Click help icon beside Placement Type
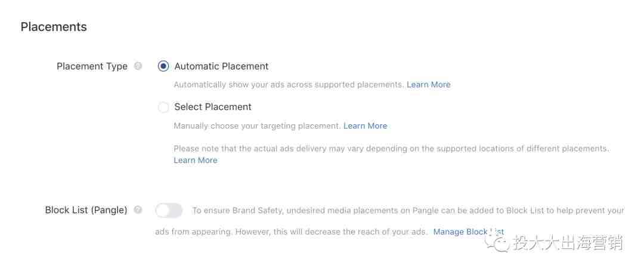Viewport: 644px width, 271px height. click(138, 66)
